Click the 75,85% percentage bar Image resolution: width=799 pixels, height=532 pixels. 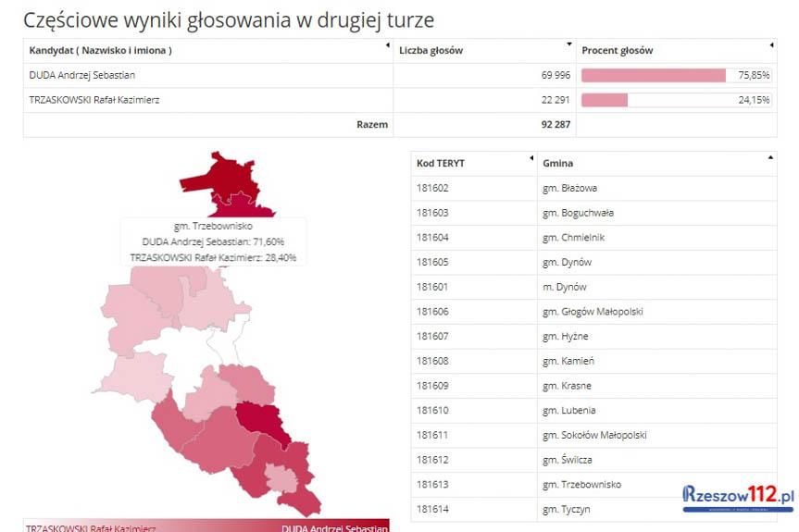pyautogui.click(x=654, y=75)
